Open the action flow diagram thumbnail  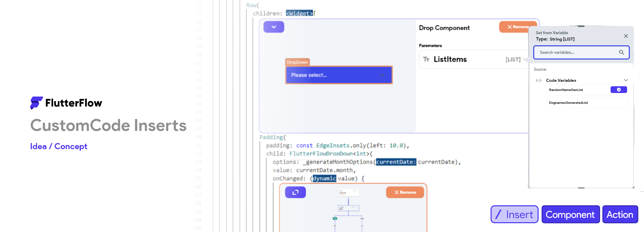[x=349, y=210]
